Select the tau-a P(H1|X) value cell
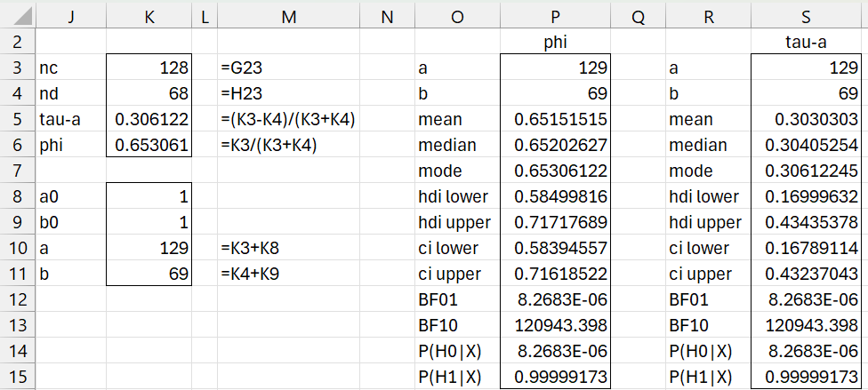868x390 pixels. pos(806,377)
